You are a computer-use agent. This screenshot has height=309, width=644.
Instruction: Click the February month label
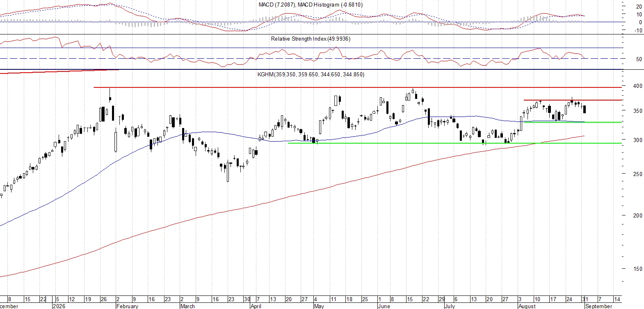pos(127,306)
